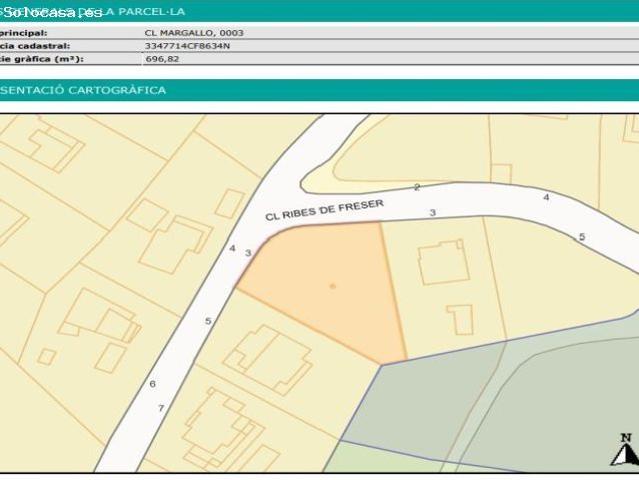Click the narrow outbuilding east of the orange parcel
639x480 pixels.
click(x=460, y=319)
